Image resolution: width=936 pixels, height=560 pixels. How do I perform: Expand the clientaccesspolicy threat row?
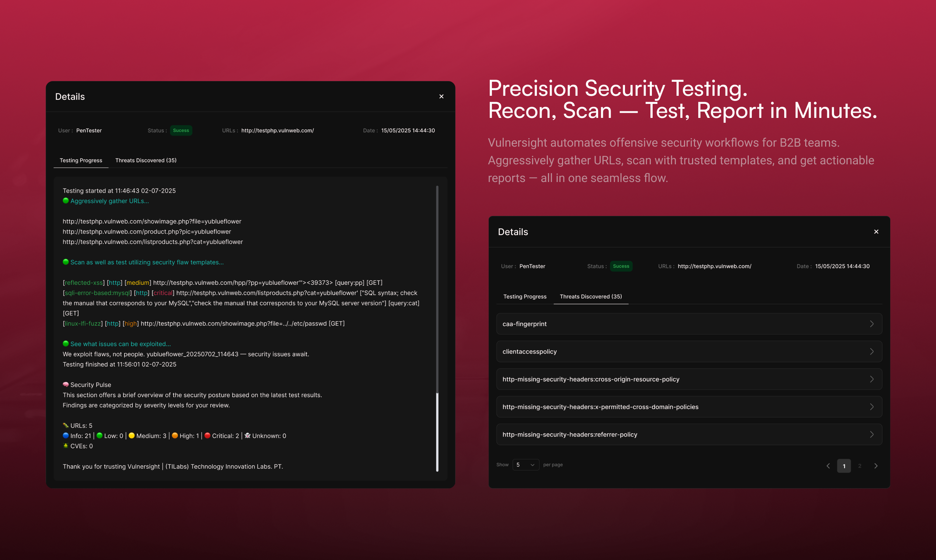(x=689, y=351)
